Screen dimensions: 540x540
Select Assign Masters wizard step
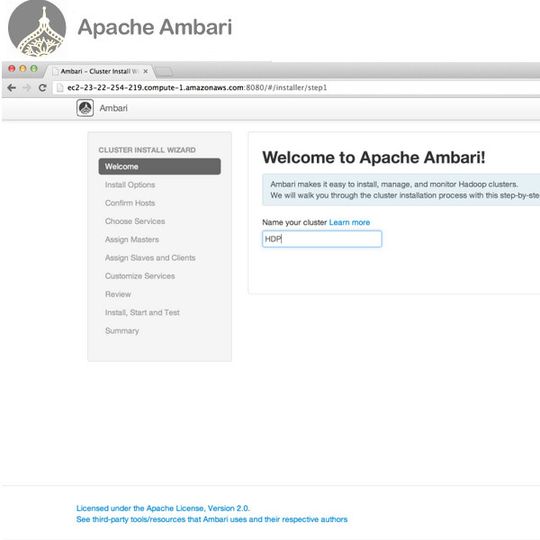coord(132,240)
